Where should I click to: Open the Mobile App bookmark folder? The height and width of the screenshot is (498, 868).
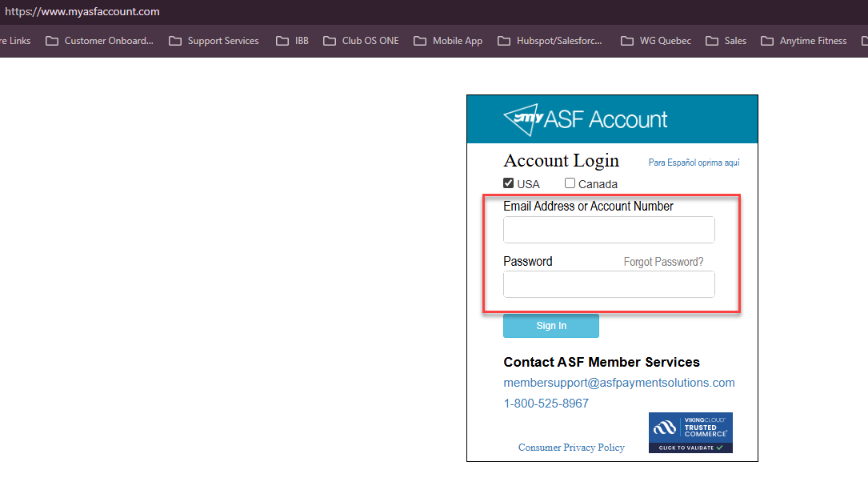[x=448, y=41]
